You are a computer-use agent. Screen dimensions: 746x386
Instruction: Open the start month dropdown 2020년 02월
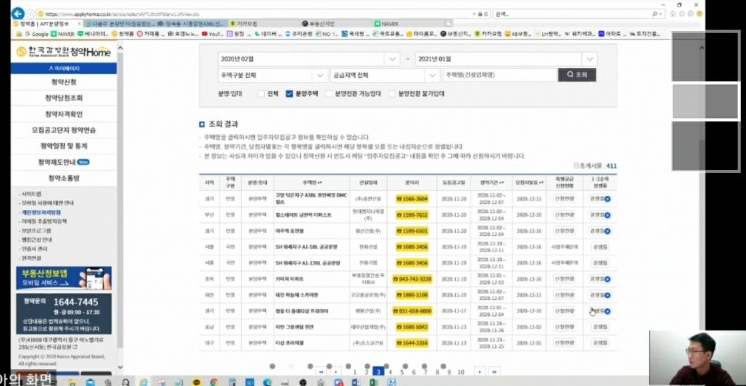[309, 59]
